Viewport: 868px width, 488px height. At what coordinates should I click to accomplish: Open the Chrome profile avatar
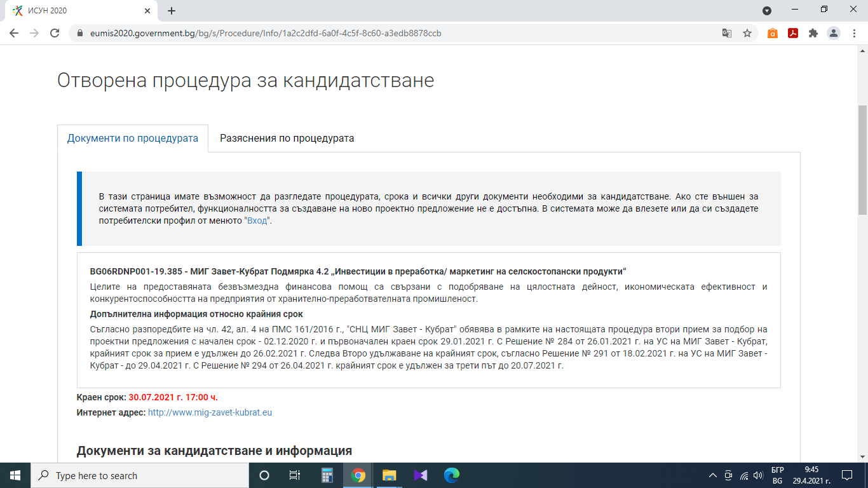point(834,33)
